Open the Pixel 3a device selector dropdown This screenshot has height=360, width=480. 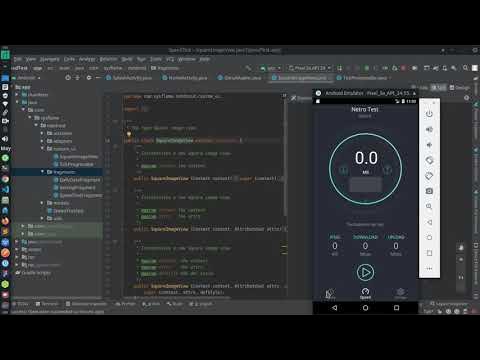tap(310, 68)
